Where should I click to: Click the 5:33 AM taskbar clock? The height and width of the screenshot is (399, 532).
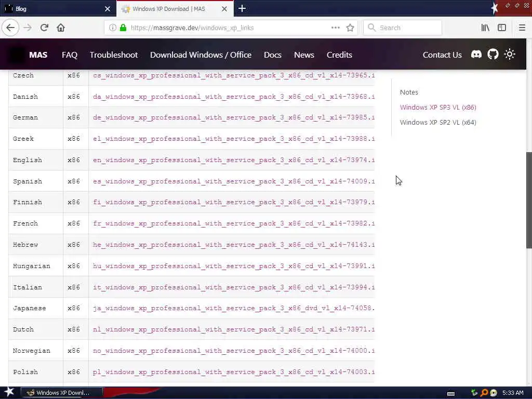[x=513, y=393]
